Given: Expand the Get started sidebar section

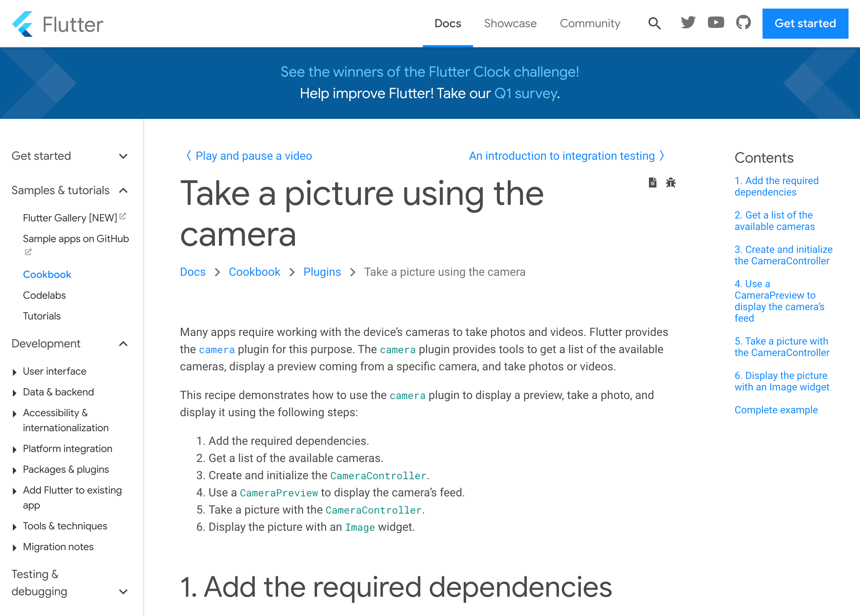Looking at the screenshot, I should pos(123,156).
